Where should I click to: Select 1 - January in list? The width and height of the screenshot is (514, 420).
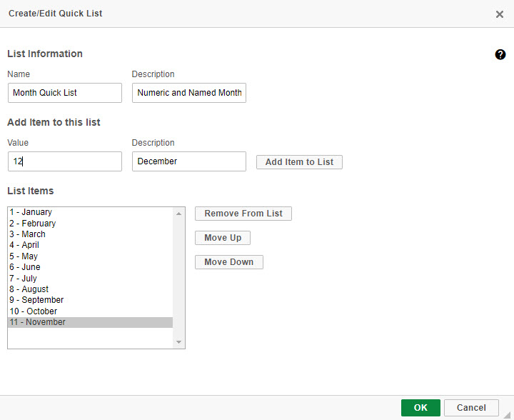click(x=90, y=212)
